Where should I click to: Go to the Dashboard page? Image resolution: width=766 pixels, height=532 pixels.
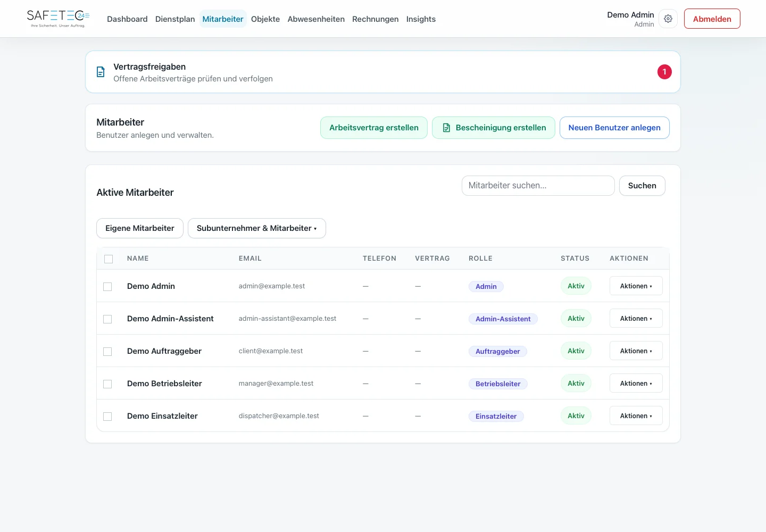[127, 19]
